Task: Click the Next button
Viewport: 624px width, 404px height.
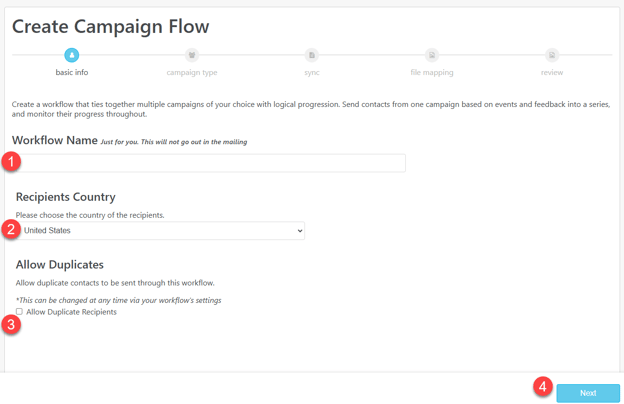Action: pyautogui.click(x=588, y=393)
